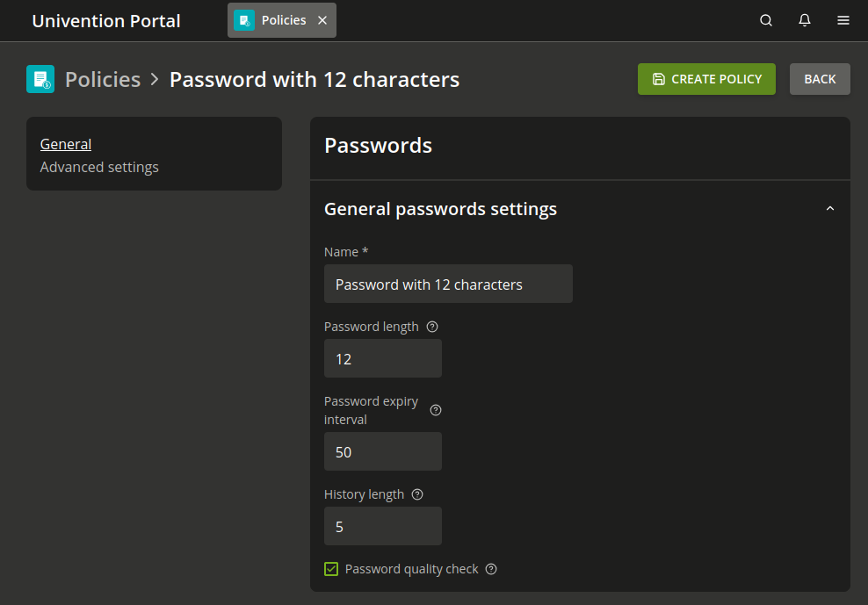This screenshot has height=605, width=868.
Task: Show help for Password expiry interval
Action: click(436, 410)
